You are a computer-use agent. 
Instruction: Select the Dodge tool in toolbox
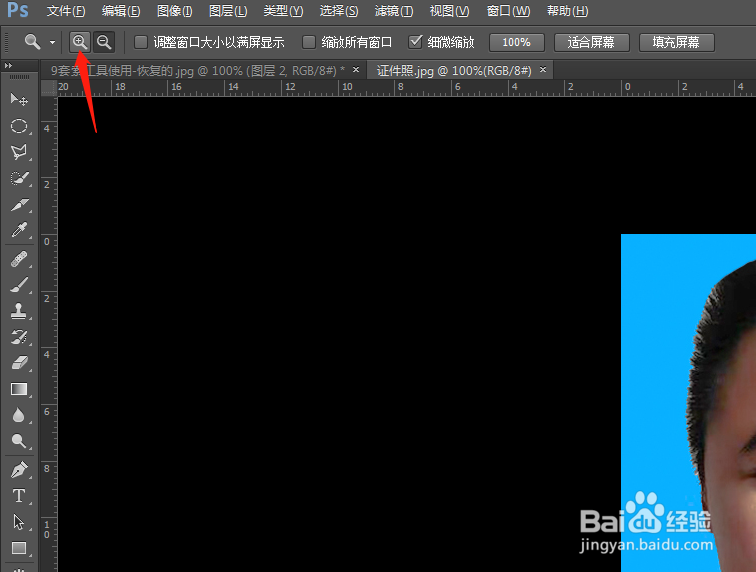(x=19, y=441)
